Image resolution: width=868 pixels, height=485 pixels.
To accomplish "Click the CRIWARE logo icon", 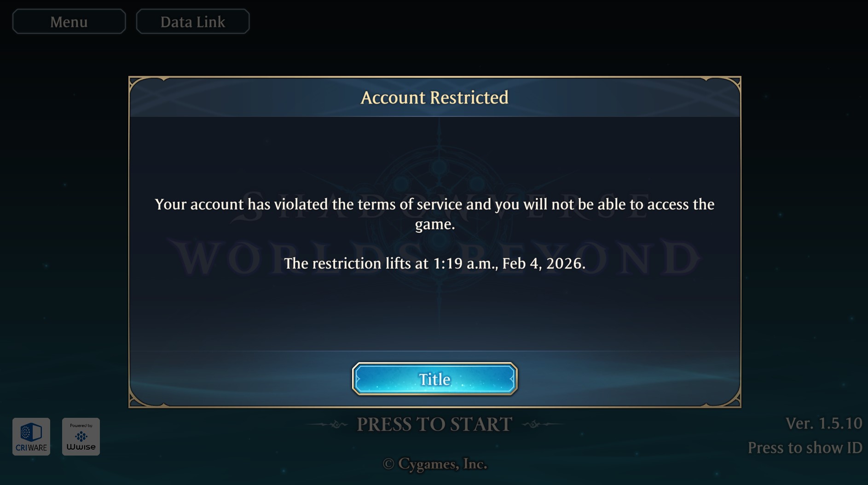I will point(31,437).
